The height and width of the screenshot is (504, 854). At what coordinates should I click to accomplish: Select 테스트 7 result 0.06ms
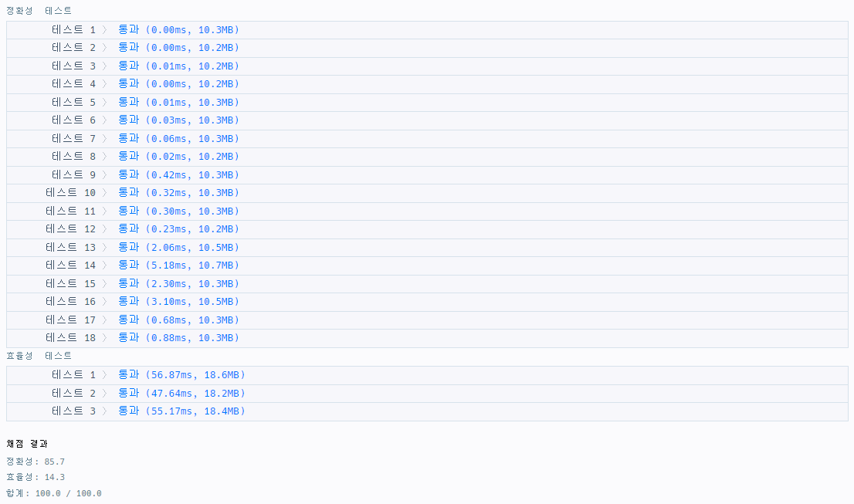tap(178, 139)
